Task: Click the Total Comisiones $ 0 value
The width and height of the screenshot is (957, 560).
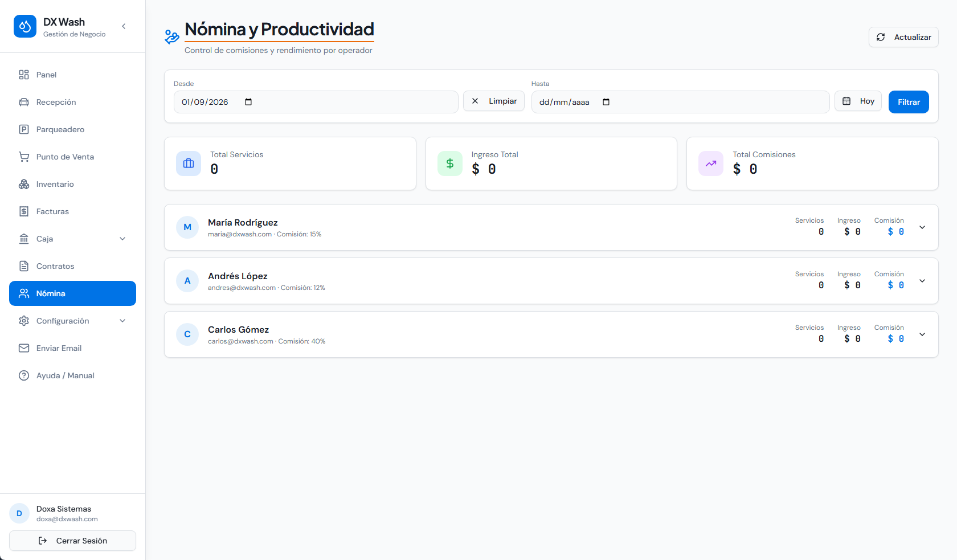Action: click(x=745, y=169)
